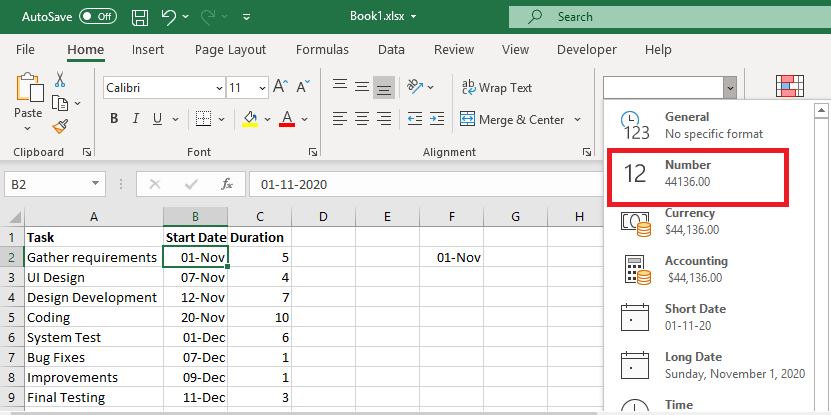
Task: Switch to the Formulas tab
Action: (x=322, y=49)
